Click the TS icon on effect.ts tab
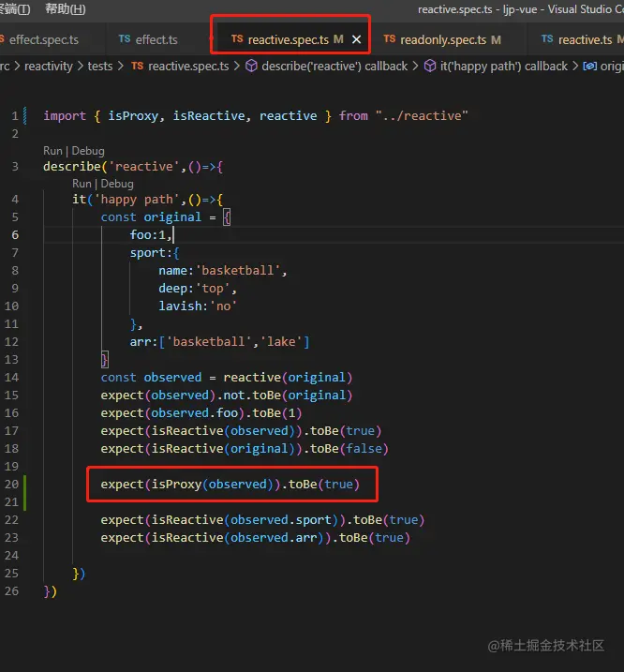 [x=125, y=39]
